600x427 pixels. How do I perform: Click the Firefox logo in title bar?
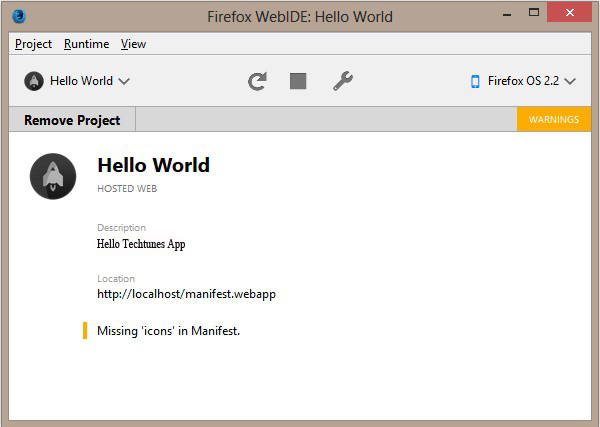click(19, 16)
